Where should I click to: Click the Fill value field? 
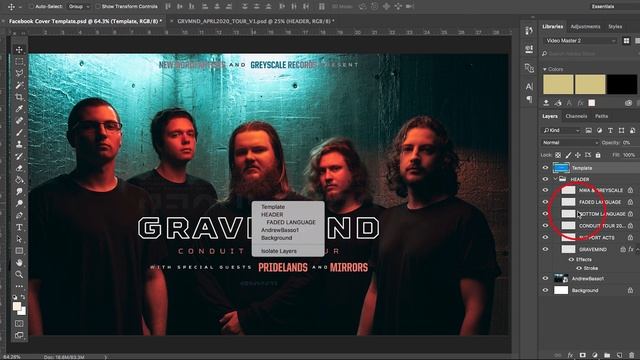[629, 155]
